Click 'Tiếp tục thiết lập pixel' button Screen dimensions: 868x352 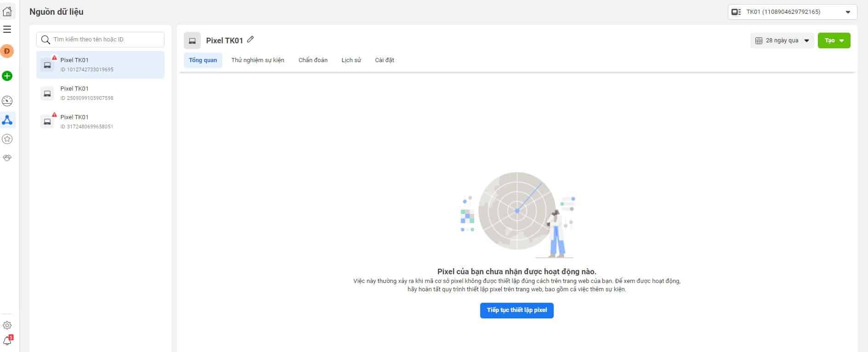click(516, 310)
